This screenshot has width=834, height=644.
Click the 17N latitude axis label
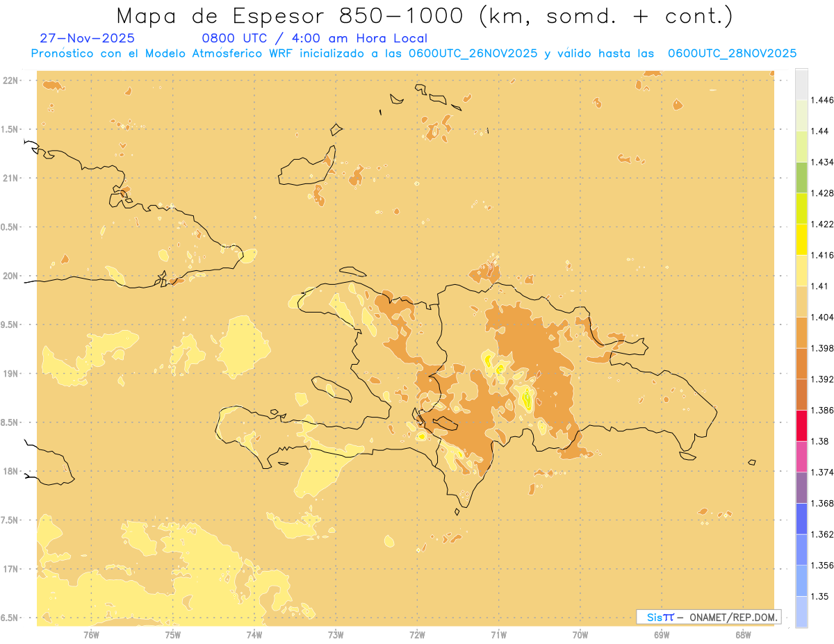[10, 569]
